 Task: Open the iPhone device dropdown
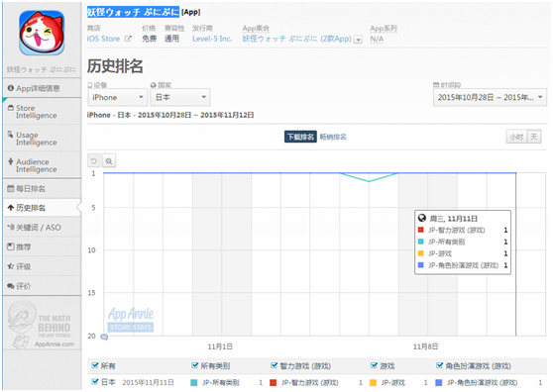(118, 97)
